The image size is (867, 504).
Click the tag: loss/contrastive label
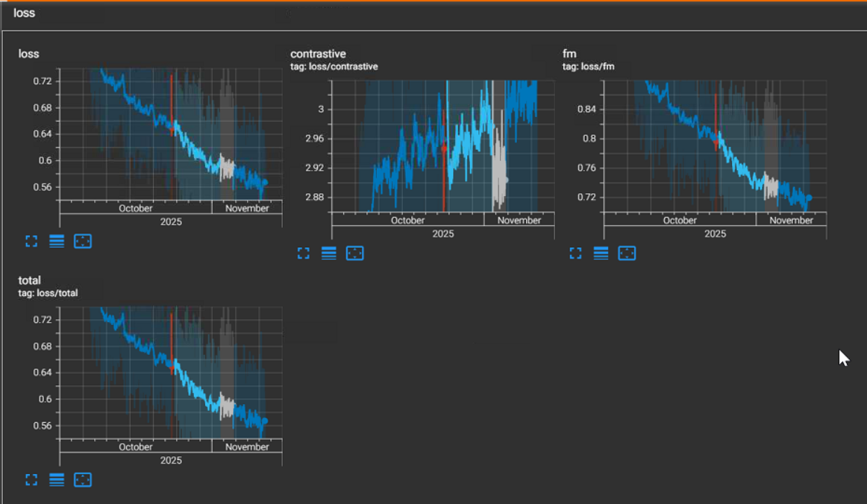[334, 67]
